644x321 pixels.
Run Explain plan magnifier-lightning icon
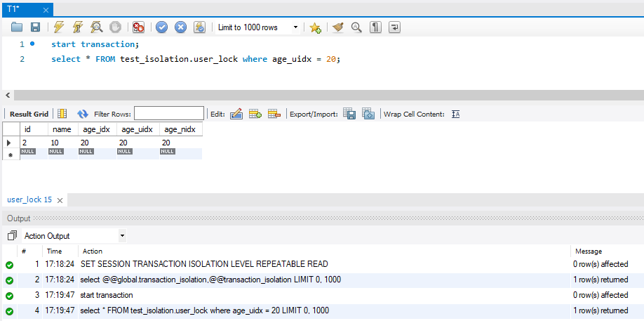click(97, 27)
